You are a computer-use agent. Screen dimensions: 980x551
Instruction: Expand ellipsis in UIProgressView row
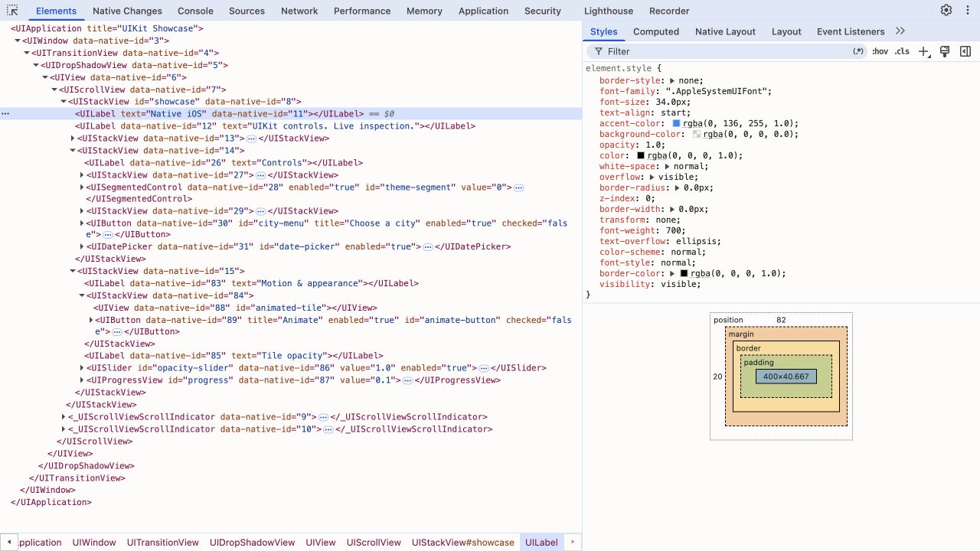(x=408, y=380)
